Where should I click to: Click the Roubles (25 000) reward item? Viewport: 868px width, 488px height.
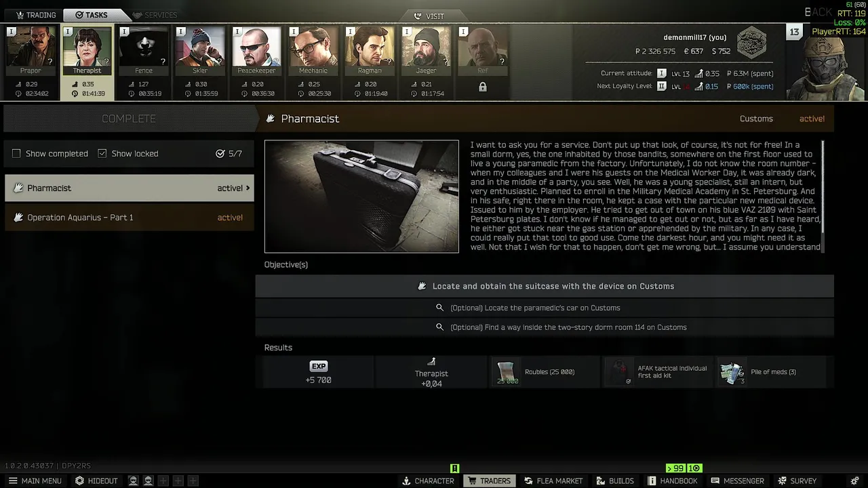point(545,372)
